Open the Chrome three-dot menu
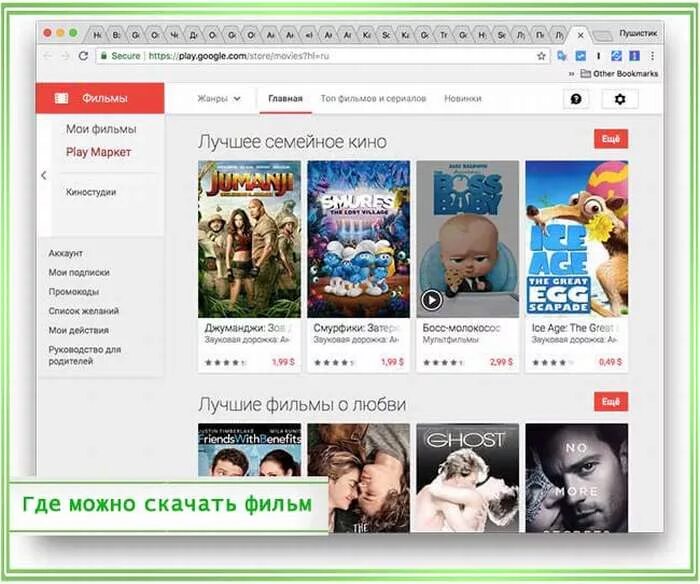 point(652,56)
